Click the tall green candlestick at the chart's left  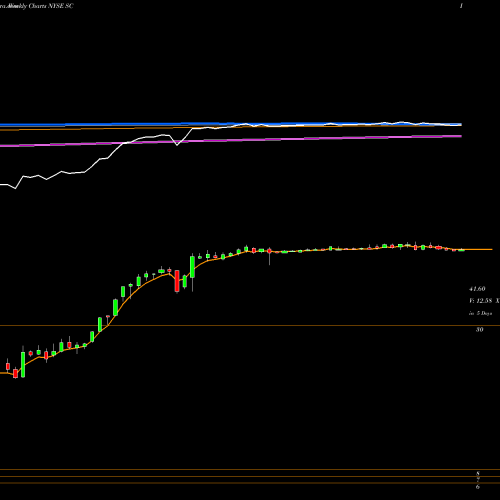23,364
